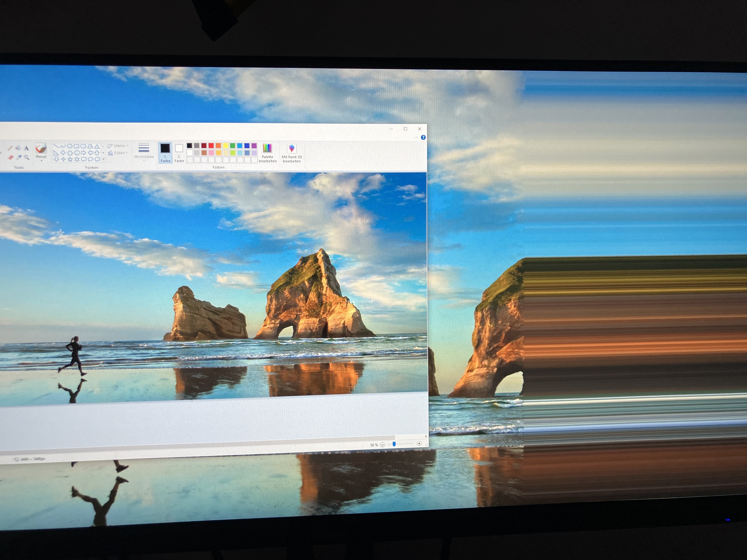Expand the shapes gallery more arrow
The image size is (747, 560).
click(103, 159)
